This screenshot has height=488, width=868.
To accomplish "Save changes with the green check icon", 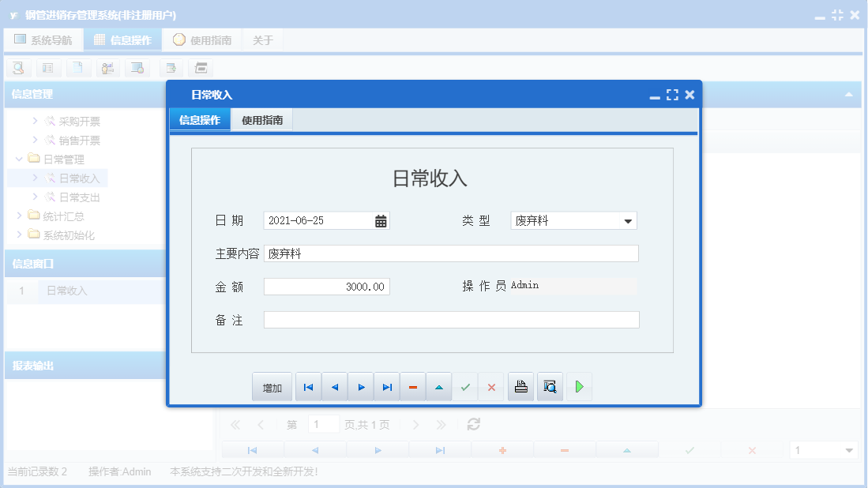I will pos(464,386).
